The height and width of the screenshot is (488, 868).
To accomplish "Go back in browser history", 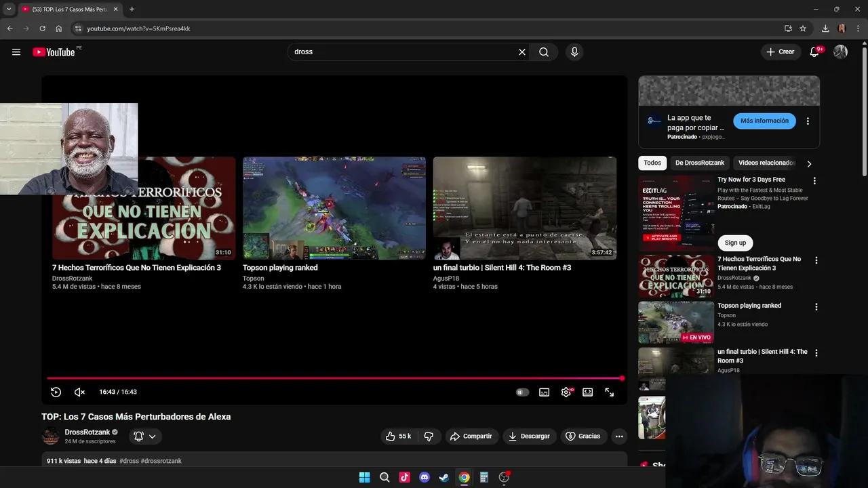I will (10, 28).
